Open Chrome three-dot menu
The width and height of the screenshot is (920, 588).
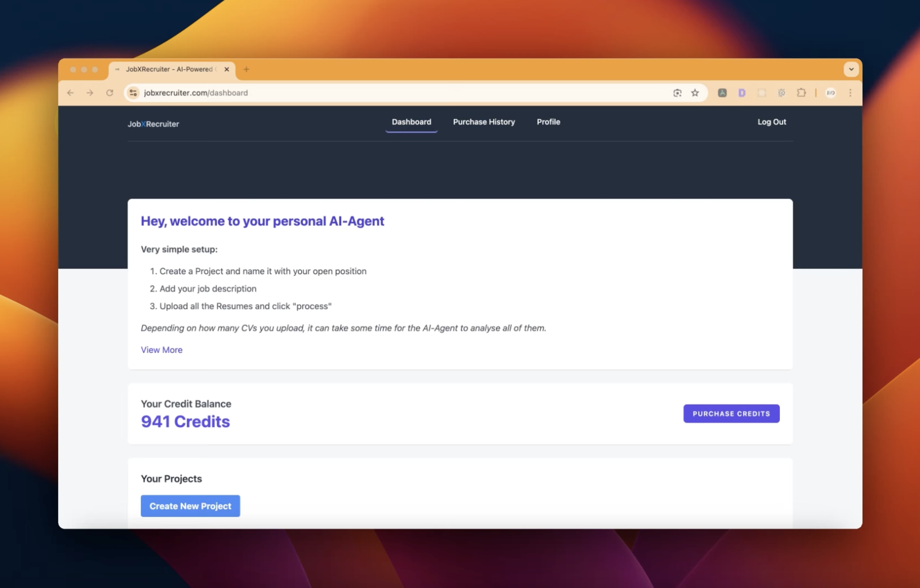(850, 93)
